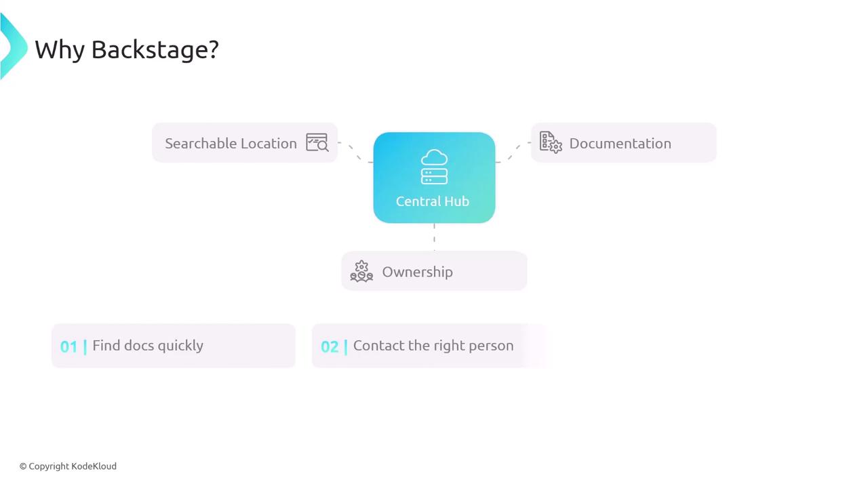The image size is (868, 488).
Task: Click the KodeKloud chevron logo in corner
Action: click(x=12, y=47)
